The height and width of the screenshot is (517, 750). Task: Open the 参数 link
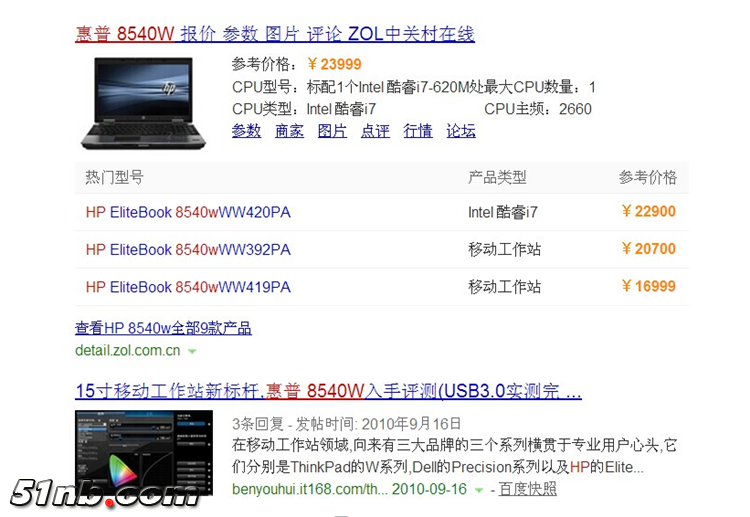pyautogui.click(x=246, y=131)
